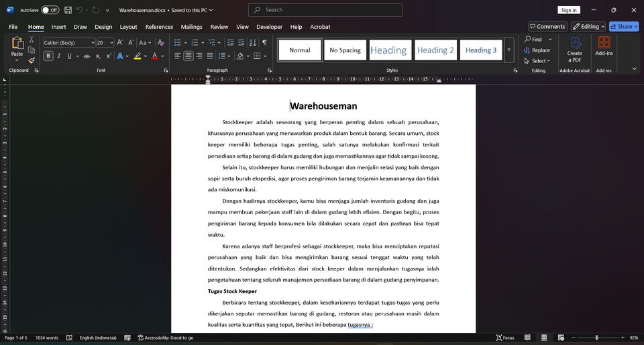The height and width of the screenshot is (345, 644).
Task: Increase paragraph indent
Action: click(241, 42)
